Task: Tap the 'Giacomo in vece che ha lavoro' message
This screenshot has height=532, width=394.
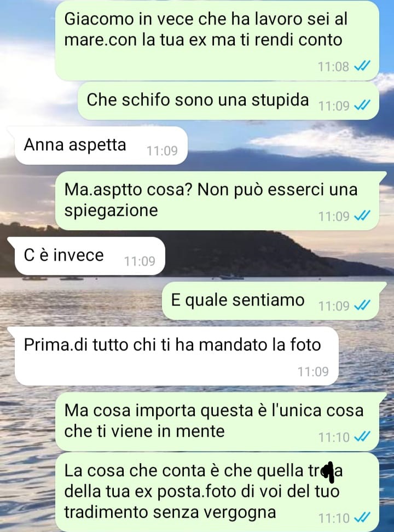Action: coord(217,40)
